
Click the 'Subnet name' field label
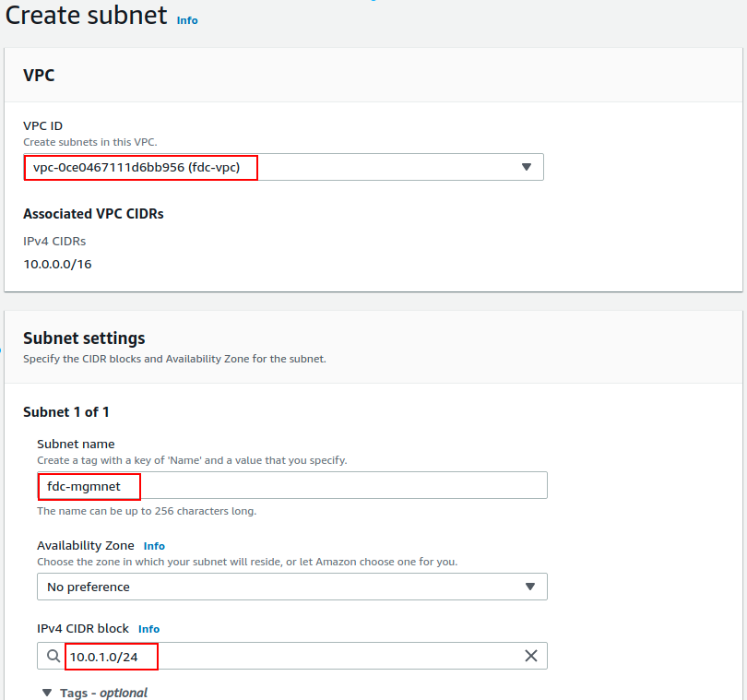(76, 444)
